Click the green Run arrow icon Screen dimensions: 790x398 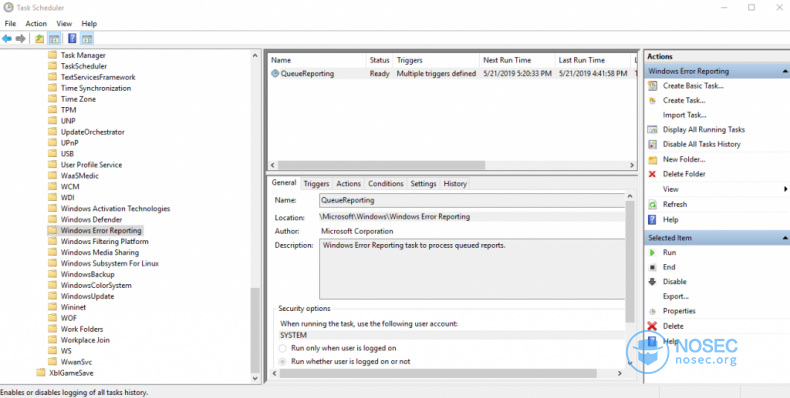click(652, 252)
